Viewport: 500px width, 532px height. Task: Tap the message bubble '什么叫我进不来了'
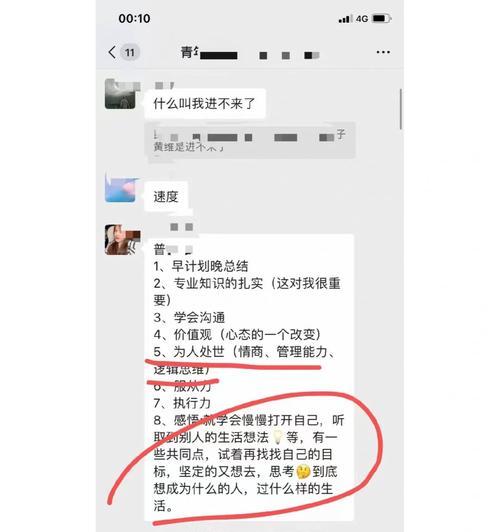(x=205, y=104)
